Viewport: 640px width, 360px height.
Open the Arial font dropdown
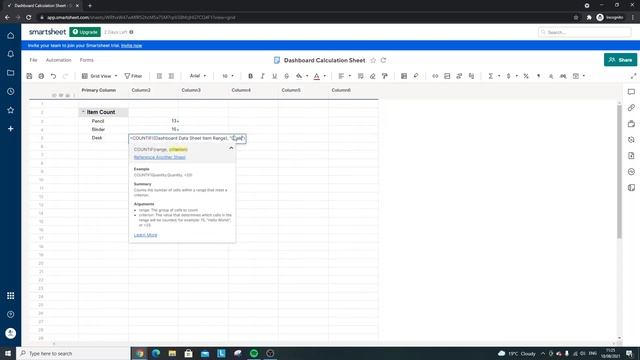point(198,76)
